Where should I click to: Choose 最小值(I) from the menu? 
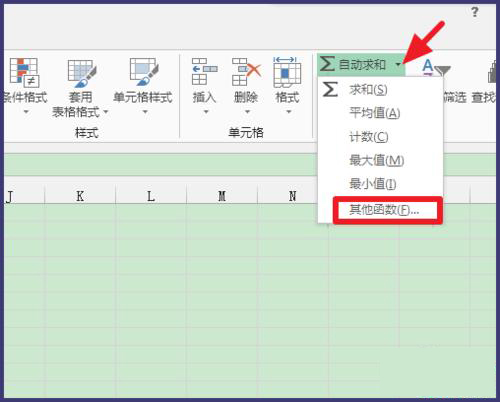(380, 184)
